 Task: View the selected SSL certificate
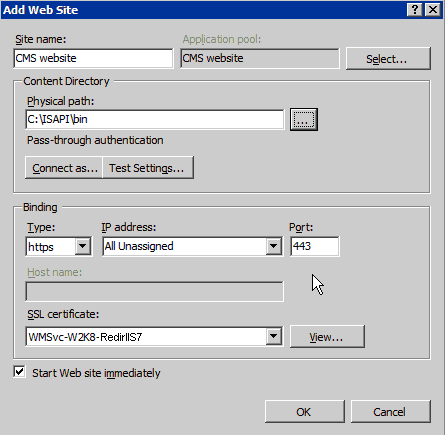[x=327, y=337]
